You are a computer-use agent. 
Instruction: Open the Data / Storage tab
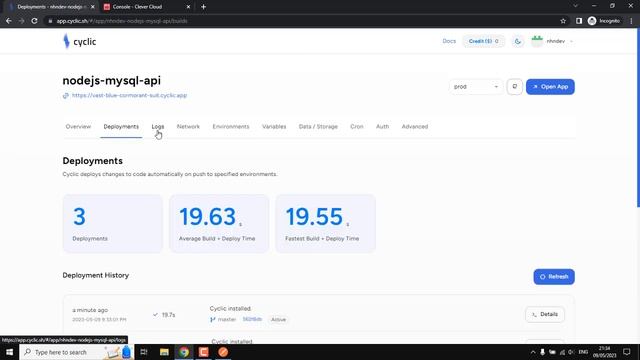(318, 127)
